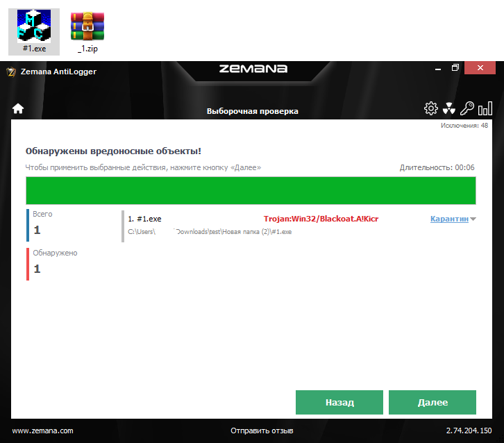Expand the Карантин action dropdown arrow
Screen dimensions: 504x443
pos(473,219)
